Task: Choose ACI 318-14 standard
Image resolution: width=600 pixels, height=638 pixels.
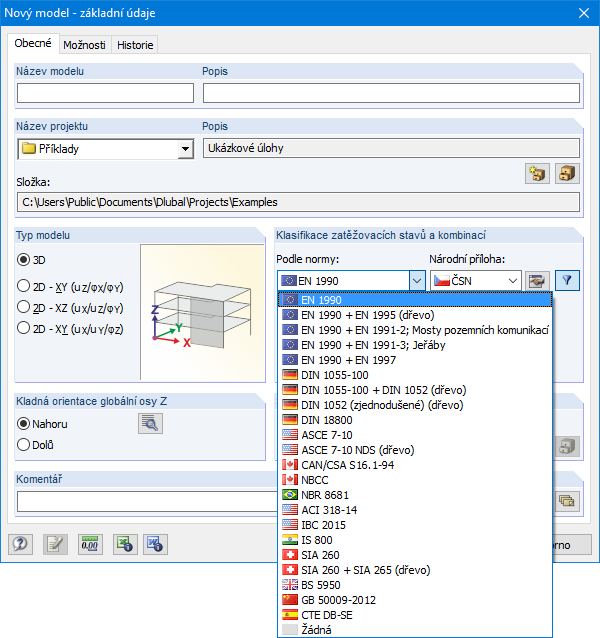Action: [415, 510]
